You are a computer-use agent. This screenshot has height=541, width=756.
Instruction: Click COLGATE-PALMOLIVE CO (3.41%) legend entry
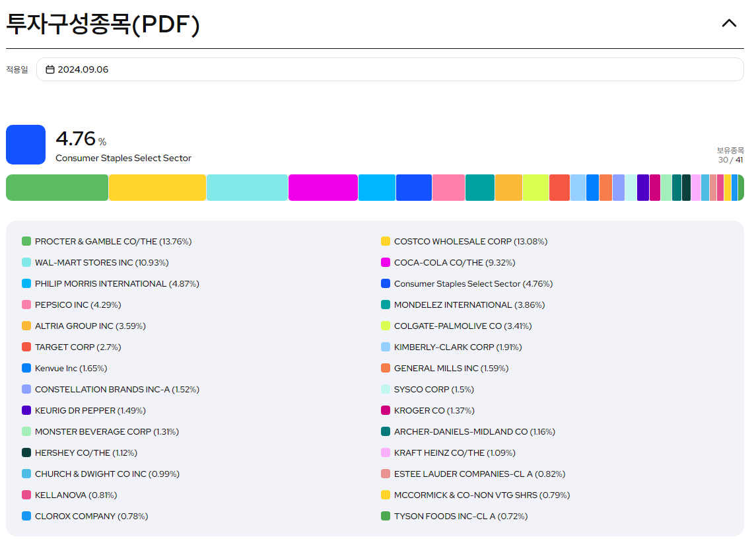(x=456, y=326)
